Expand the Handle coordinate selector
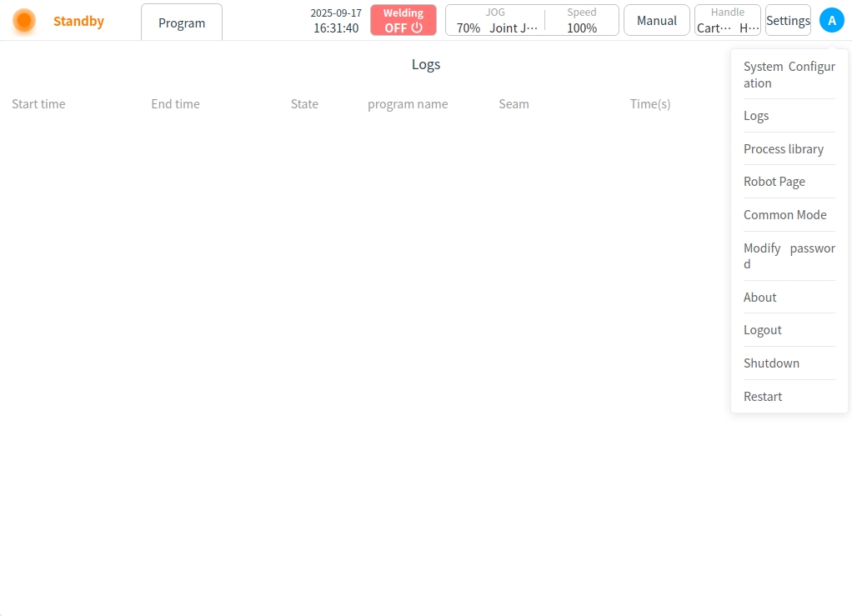 pos(727,21)
